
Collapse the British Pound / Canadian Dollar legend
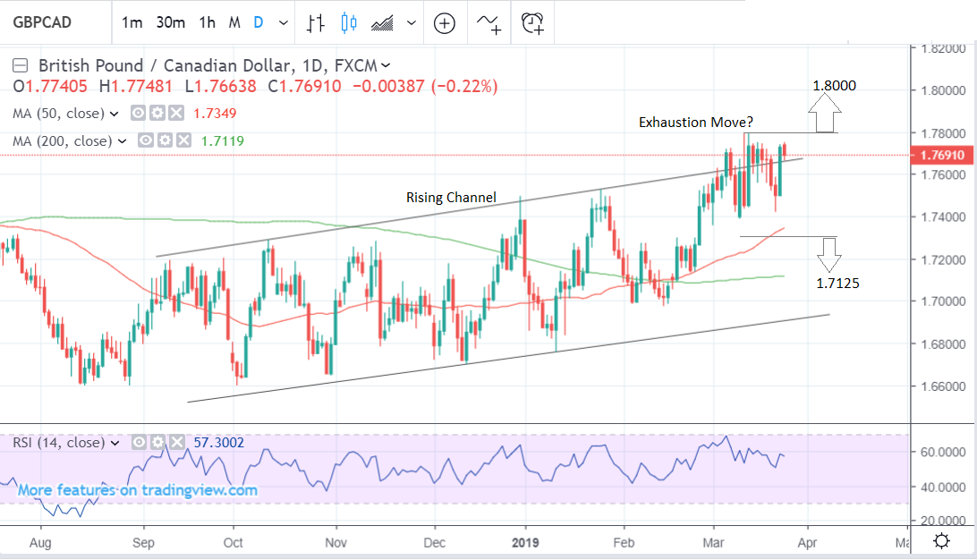(21, 65)
